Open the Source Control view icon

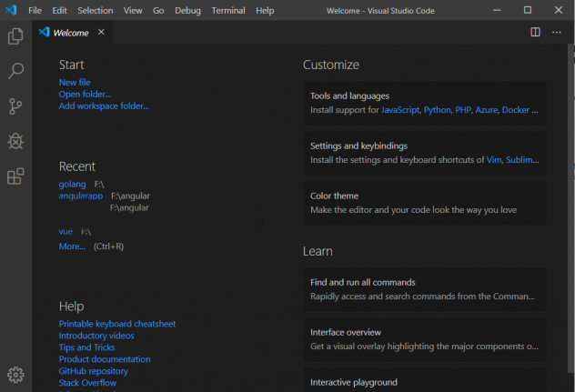pyautogui.click(x=15, y=106)
